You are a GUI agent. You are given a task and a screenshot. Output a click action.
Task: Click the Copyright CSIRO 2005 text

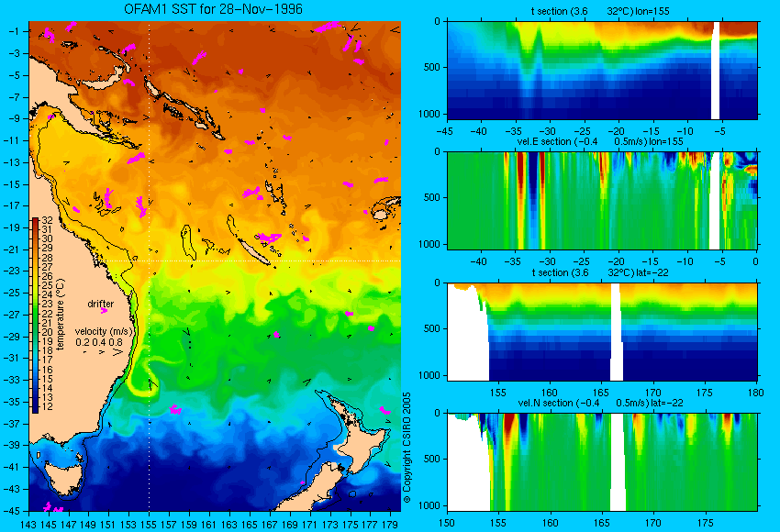(x=407, y=448)
